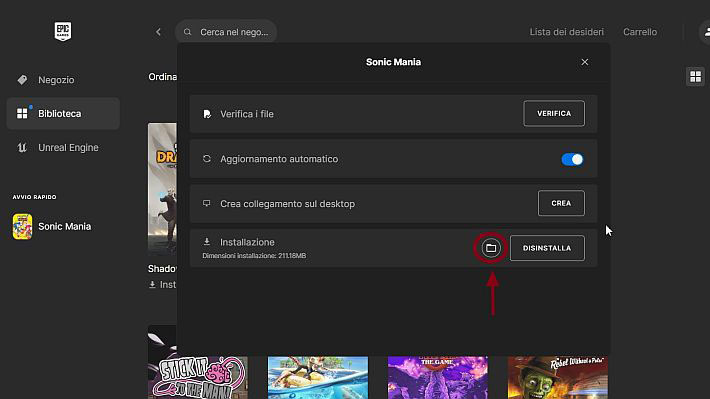710x399 pixels.
Task: Click the Ordina sort dropdown
Action: [x=163, y=77]
